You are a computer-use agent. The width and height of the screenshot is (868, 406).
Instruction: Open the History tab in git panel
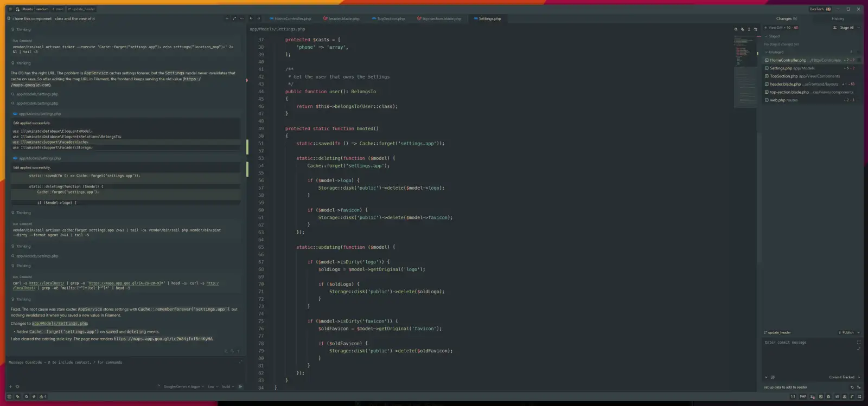tap(838, 18)
